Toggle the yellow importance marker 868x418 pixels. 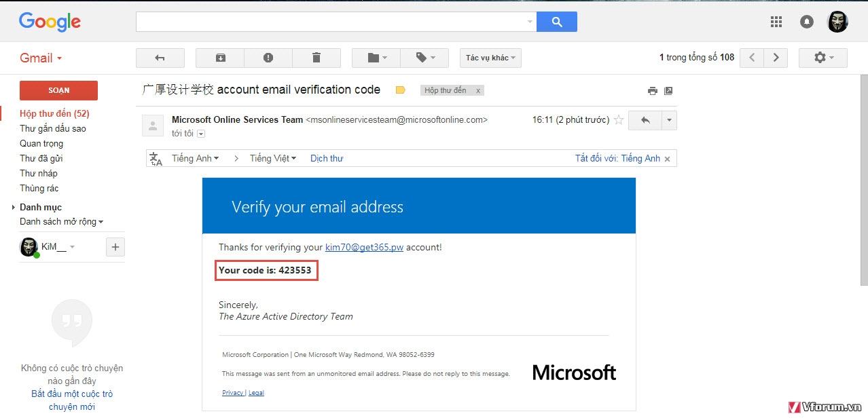[x=401, y=90]
